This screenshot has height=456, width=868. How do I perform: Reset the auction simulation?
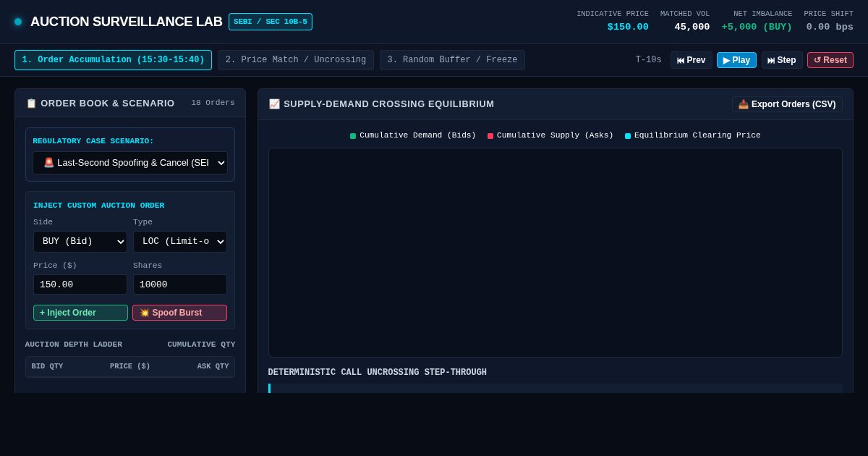830,60
